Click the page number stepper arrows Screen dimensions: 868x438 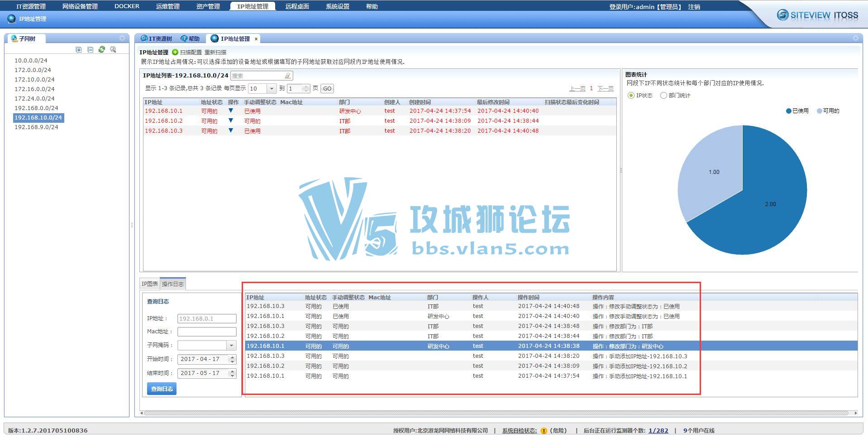click(x=306, y=89)
